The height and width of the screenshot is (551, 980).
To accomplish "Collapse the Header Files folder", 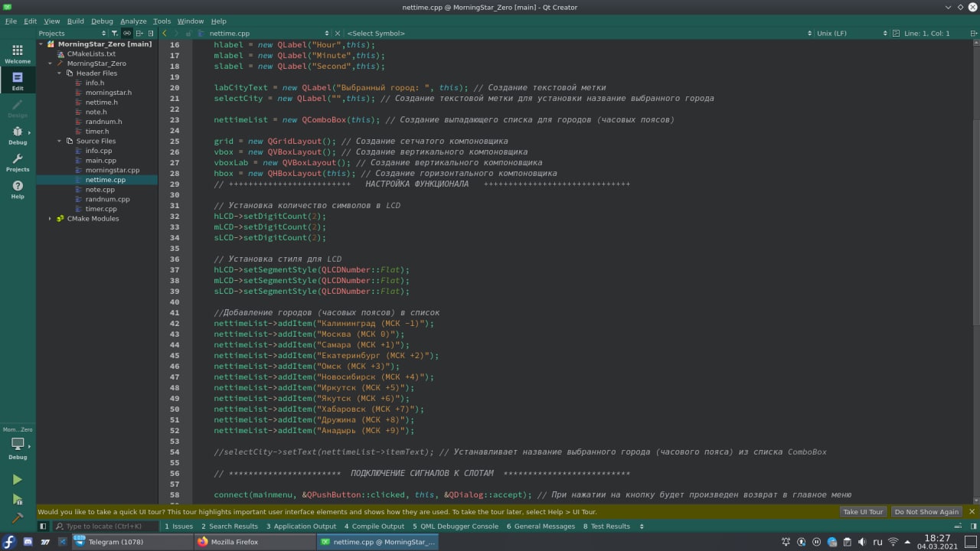I will 60,73.
